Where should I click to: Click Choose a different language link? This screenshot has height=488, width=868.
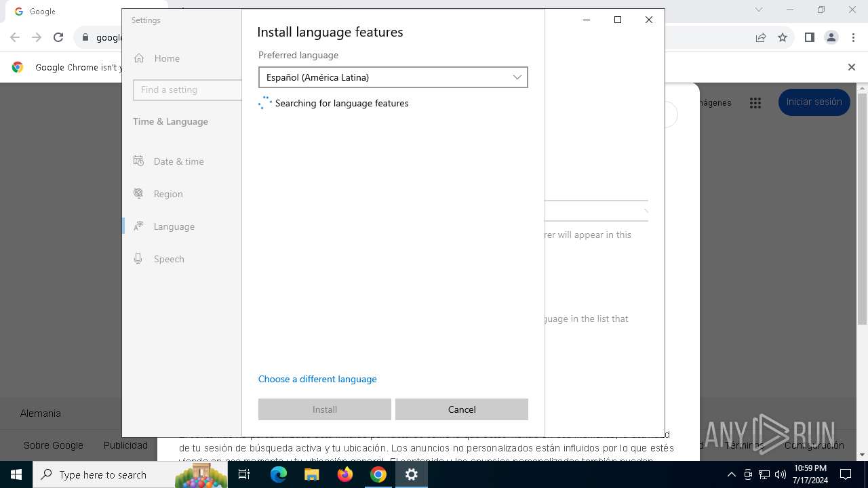pos(317,379)
